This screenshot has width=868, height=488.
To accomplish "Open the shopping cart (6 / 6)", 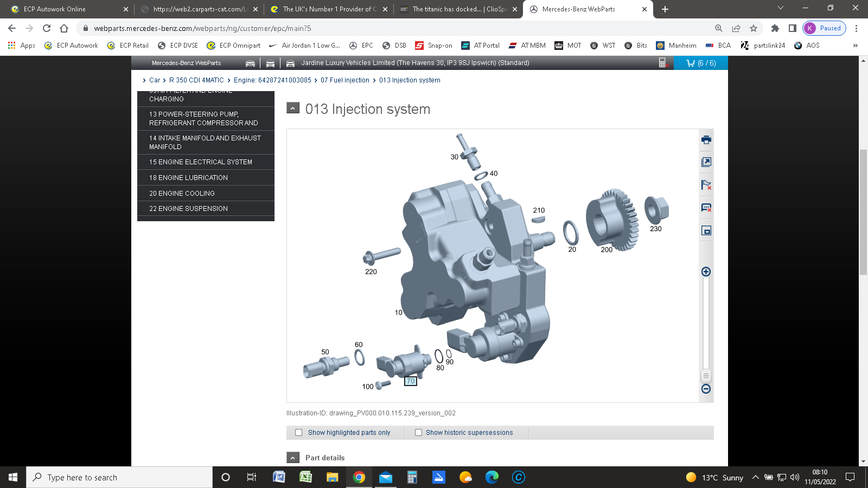I will (701, 63).
